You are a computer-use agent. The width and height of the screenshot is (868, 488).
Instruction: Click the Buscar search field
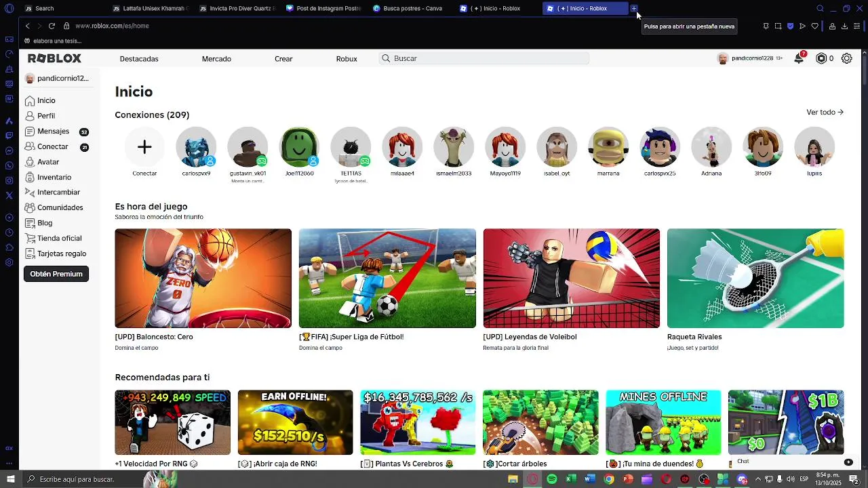click(x=484, y=58)
